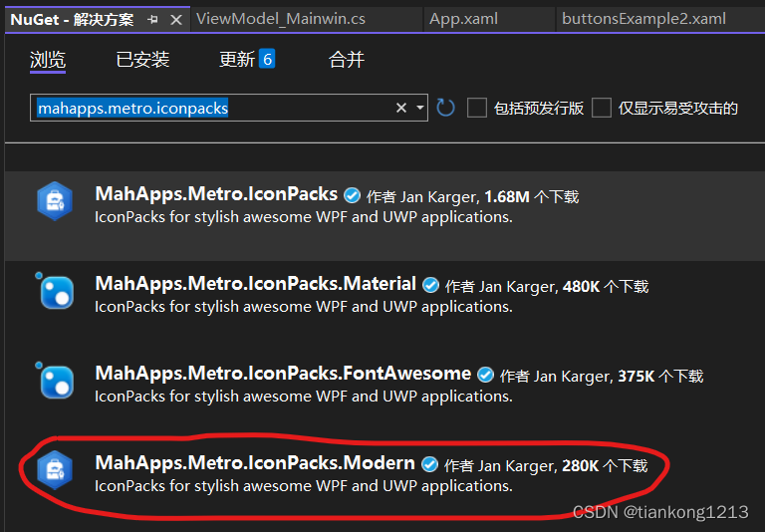Expand the search history dropdown arrow
Screen dimensions: 765x532
tap(420, 108)
